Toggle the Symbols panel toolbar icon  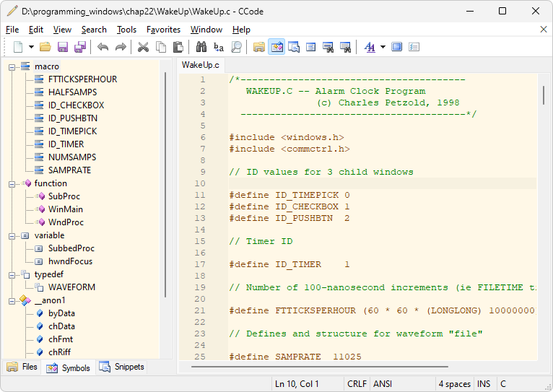[276, 47]
